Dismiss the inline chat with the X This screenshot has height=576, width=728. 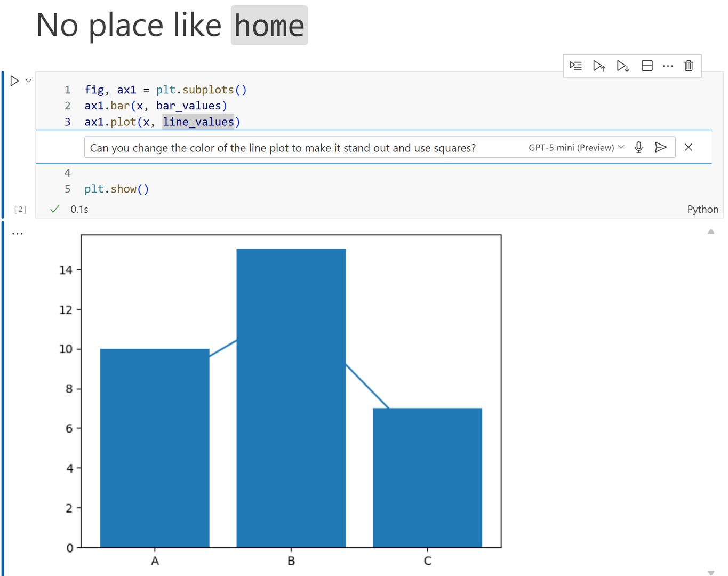(689, 147)
